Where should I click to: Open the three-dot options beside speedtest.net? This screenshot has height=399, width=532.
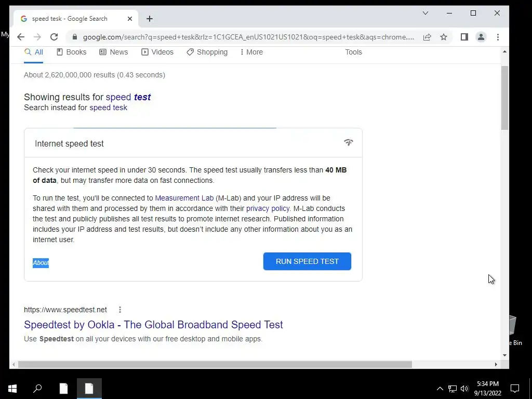coord(120,310)
